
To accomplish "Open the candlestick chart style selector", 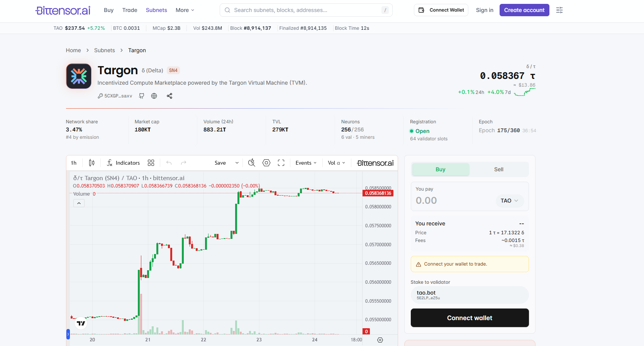I will (92, 163).
